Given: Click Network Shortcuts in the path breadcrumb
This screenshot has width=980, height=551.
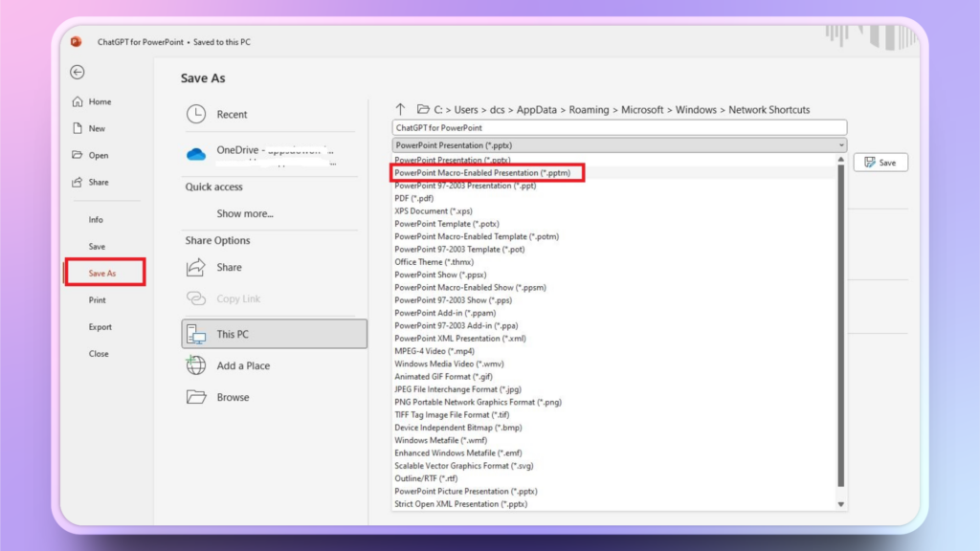Looking at the screenshot, I should (768, 110).
